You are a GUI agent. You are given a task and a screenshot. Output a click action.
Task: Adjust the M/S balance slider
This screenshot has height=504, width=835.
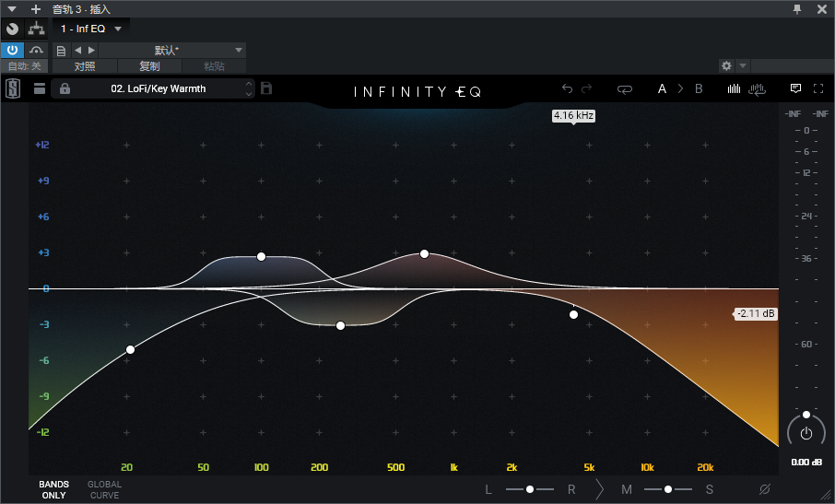[x=668, y=489]
